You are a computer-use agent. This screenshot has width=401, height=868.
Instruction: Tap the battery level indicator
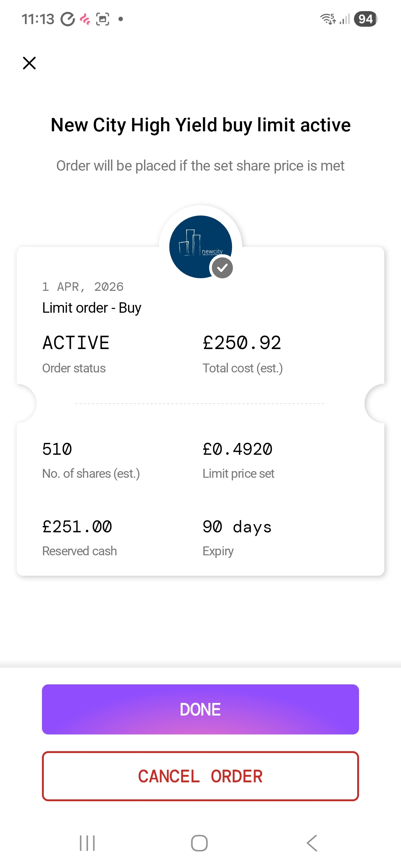365,19
